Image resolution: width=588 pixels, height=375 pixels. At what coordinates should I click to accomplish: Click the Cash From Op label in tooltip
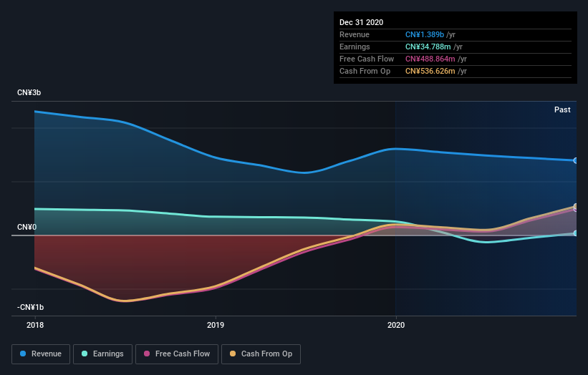[365, 71]
